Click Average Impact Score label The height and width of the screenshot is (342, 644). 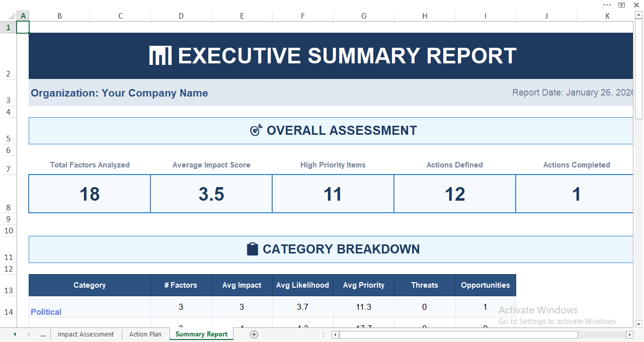[x=211, y=165]
